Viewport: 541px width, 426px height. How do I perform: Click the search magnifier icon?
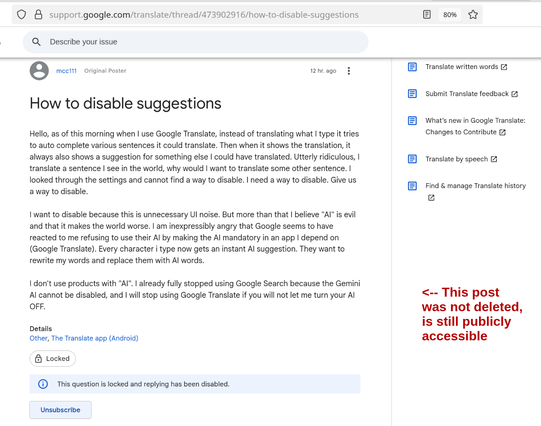coord(36,42)
